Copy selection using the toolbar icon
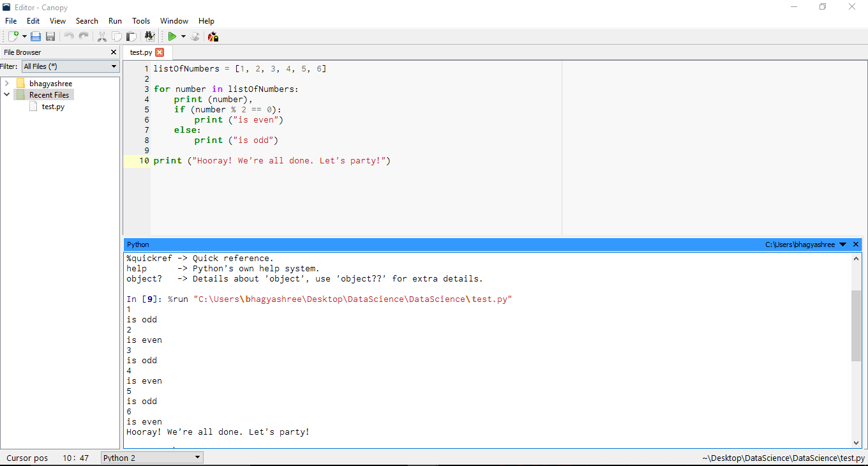The width and height of the screenshot is (868, 466). pos(117,37)
